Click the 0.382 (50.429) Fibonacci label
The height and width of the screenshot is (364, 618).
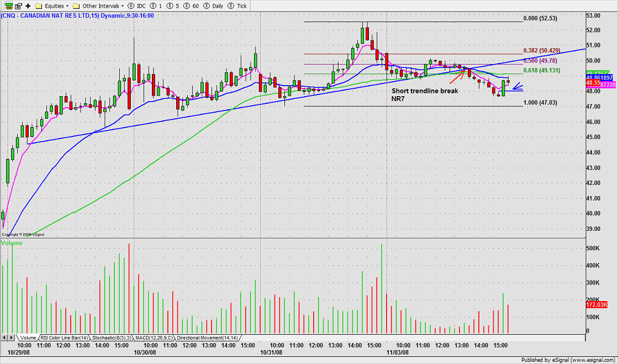[542, 50]
